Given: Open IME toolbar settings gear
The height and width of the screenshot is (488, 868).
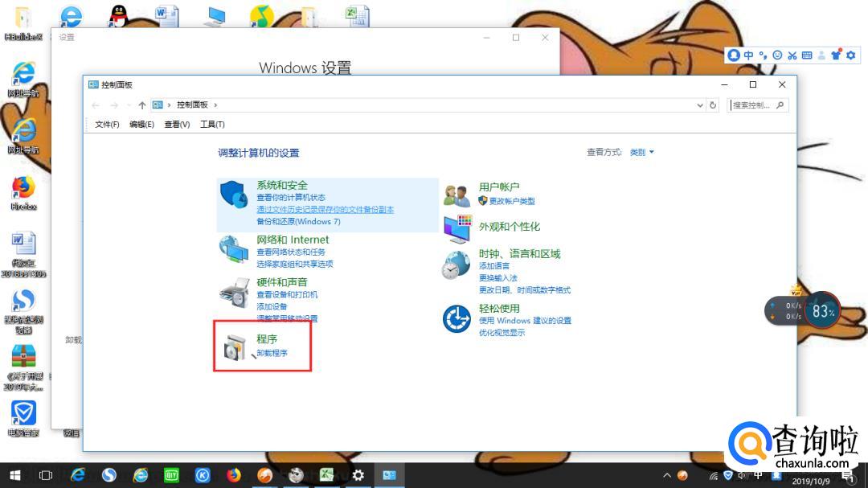Looking at the screenshot, I should tap(851, 55).
